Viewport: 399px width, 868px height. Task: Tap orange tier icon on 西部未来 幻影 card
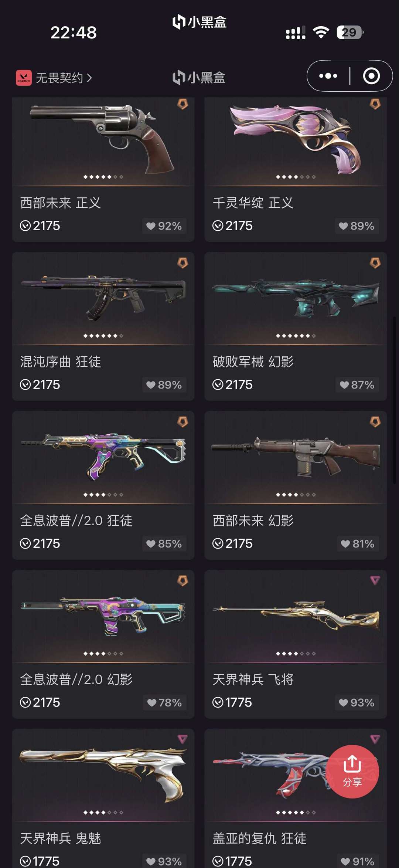[x=375, y=422]
